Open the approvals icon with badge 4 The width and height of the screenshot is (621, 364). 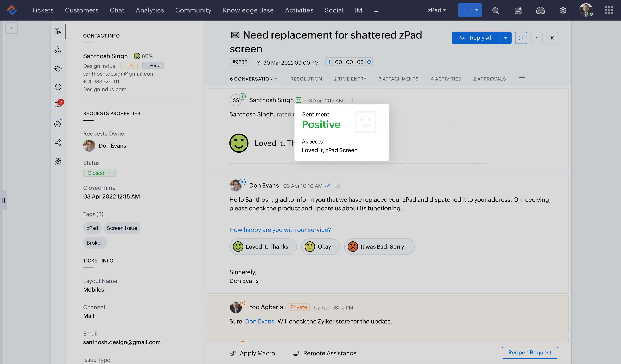pyautogui.click(x=57, y=124)
